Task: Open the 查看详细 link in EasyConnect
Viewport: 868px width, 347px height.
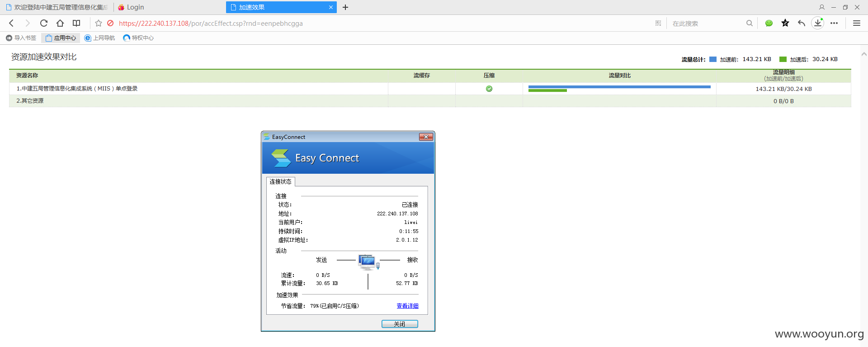Action: pyautogui.click(x=407, y=306)
